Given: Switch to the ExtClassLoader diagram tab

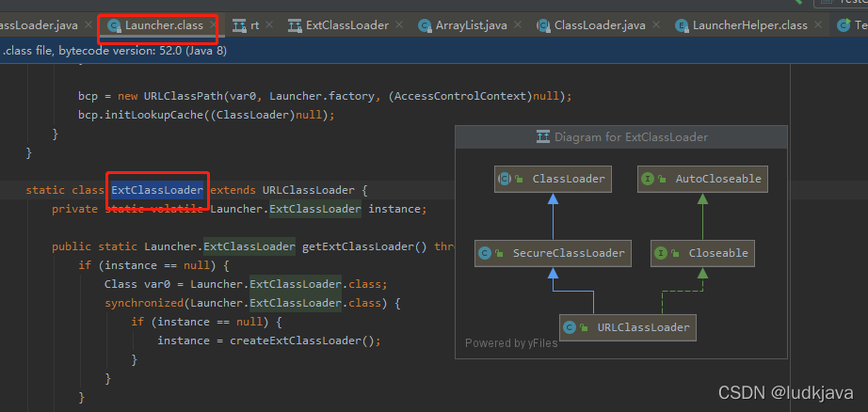Looking at the screenshot, I should (x=347, y=25).
